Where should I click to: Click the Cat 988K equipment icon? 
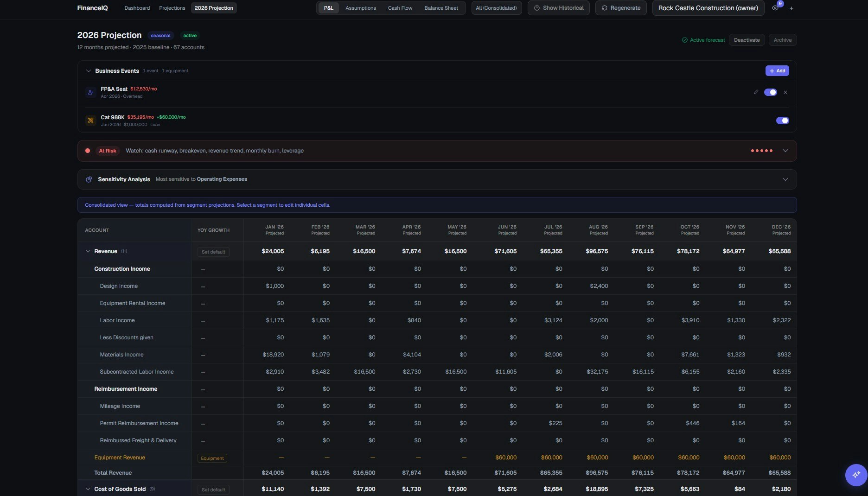90,121
